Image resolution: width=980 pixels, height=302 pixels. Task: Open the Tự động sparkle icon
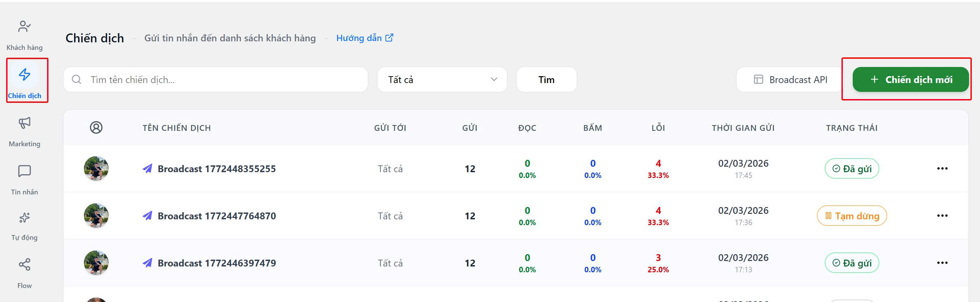coord(24,218)
